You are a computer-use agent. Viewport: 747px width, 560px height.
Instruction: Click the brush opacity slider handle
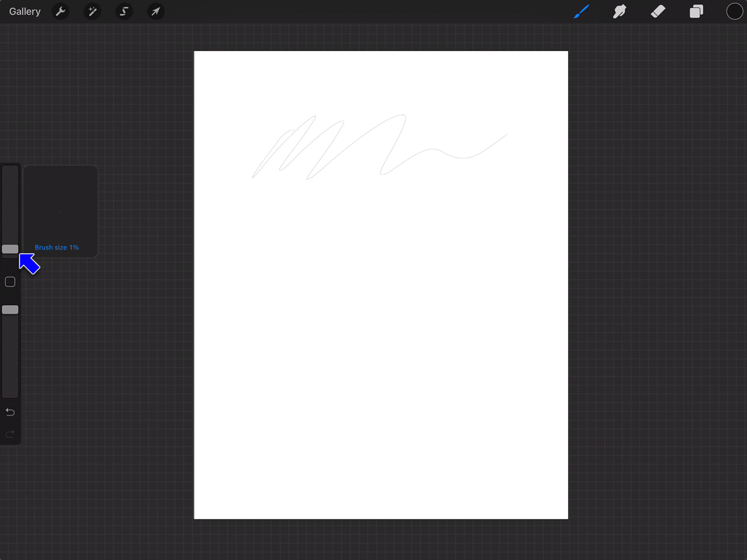(10, 309)
